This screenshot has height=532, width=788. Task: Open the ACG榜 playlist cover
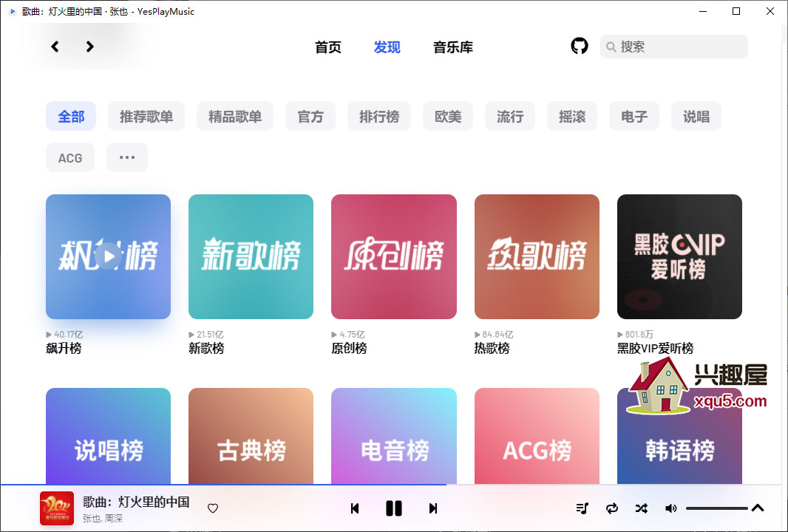point(537,436)
